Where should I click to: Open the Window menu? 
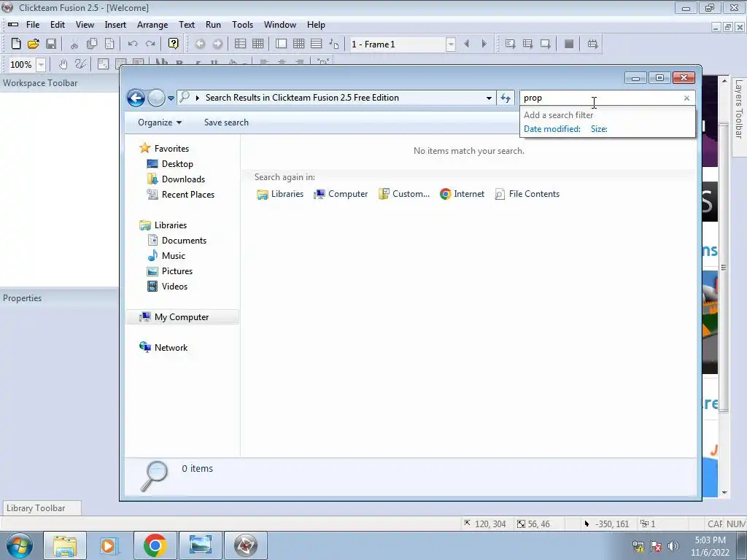(280, 25)
